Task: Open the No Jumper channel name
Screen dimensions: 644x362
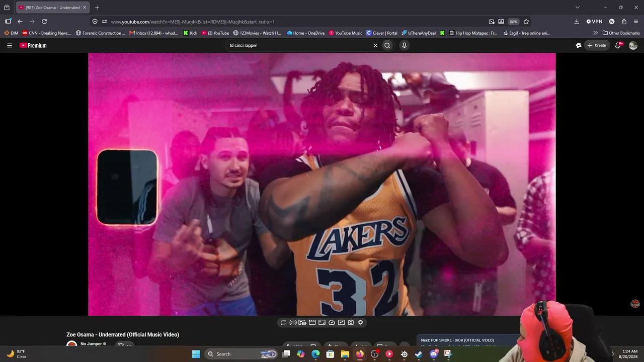Action: click(91, 344)
